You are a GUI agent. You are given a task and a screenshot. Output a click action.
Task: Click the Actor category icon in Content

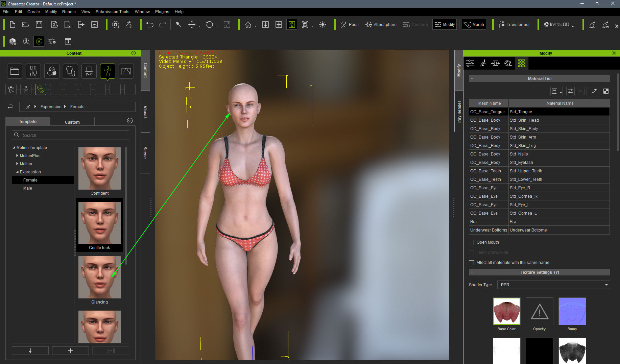click(33, 71)
